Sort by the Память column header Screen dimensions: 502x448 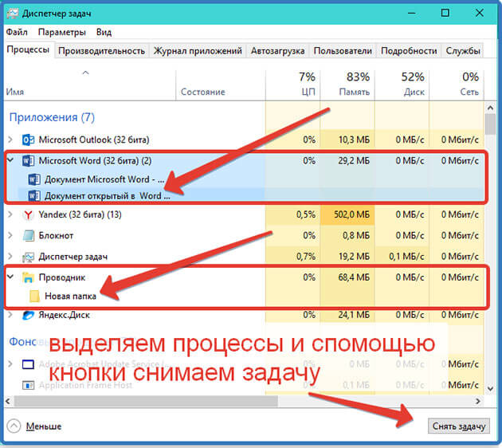347,84
